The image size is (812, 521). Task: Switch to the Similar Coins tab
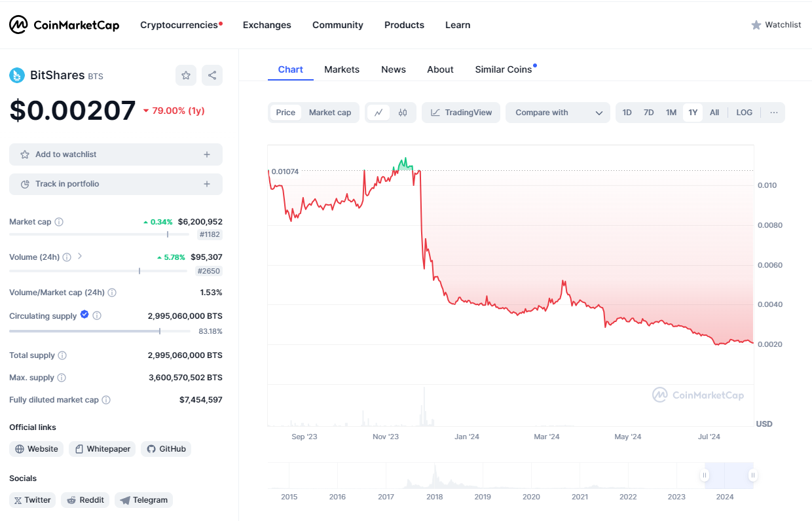[x=504, y=69]
